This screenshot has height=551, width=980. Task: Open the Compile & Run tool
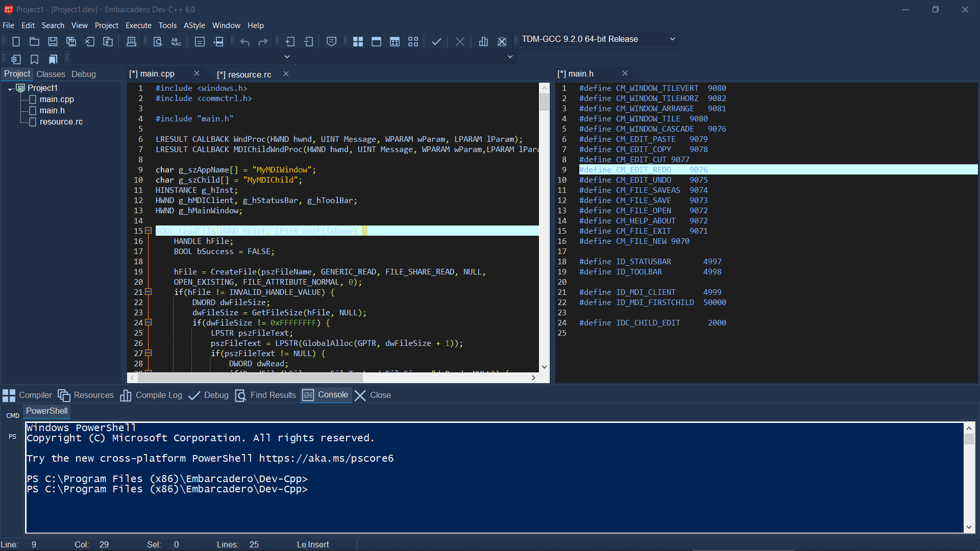click(395, 41)
